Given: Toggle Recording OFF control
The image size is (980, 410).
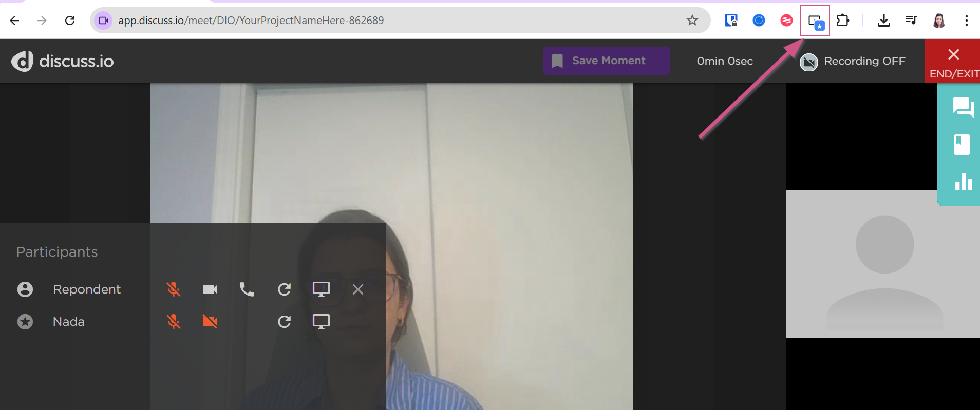Looking at the screenshot, I should (x=853, y=62).
